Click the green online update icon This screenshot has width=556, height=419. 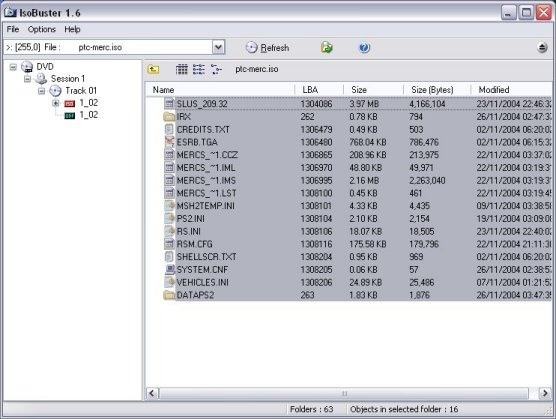[x=327, y=48]
